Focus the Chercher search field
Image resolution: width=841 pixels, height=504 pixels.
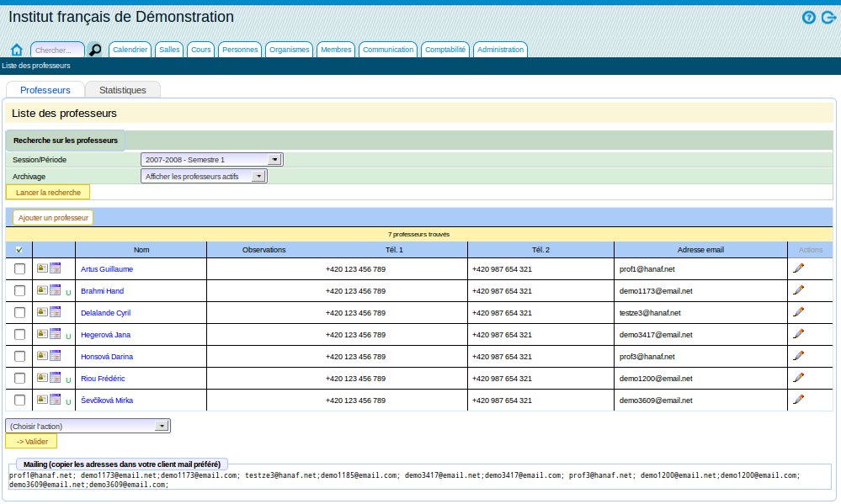click(57, 50)
